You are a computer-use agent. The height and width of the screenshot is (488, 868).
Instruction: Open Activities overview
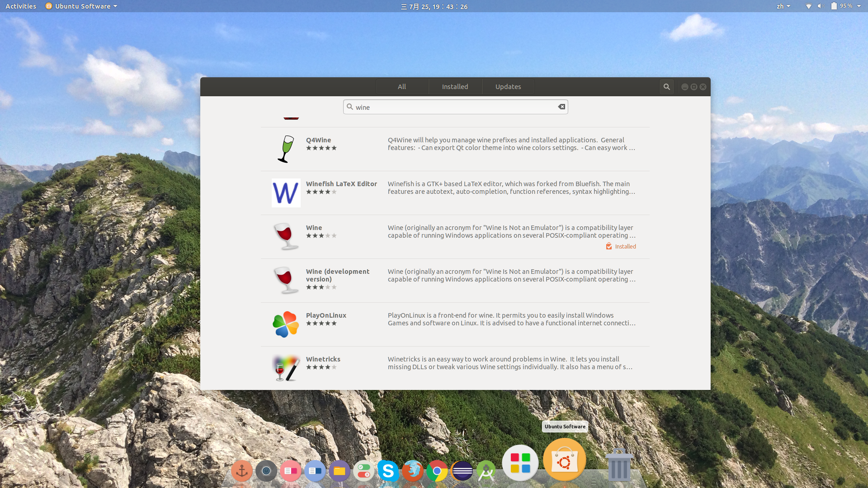tap(21, 6)
